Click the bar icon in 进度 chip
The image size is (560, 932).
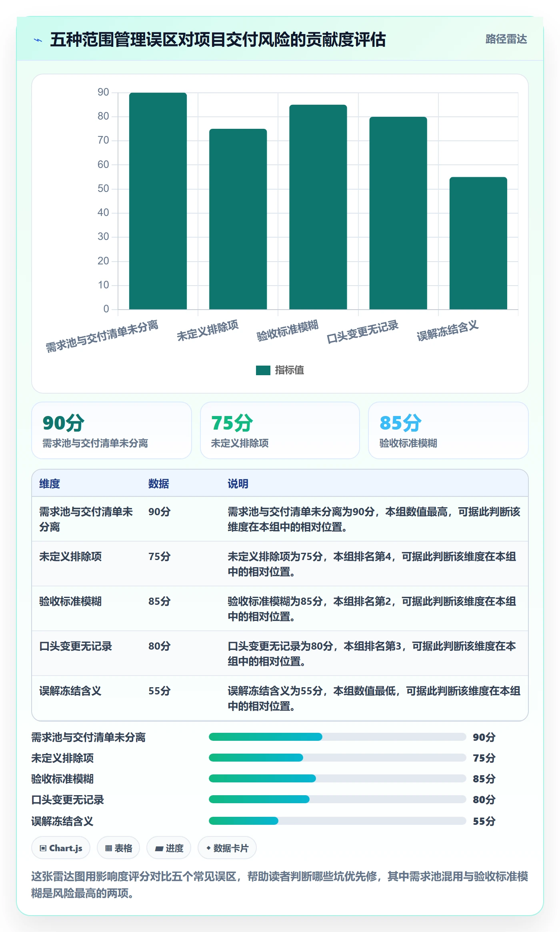point(159,849)
